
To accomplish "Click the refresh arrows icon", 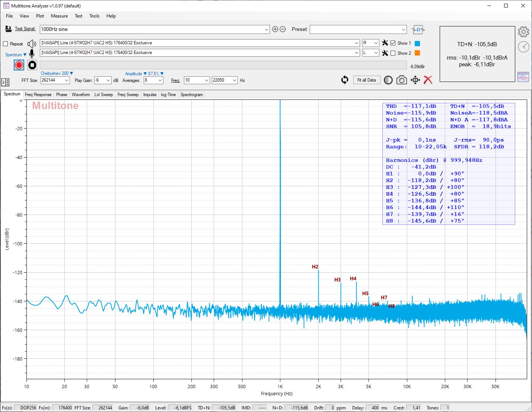I will point(345,80).
